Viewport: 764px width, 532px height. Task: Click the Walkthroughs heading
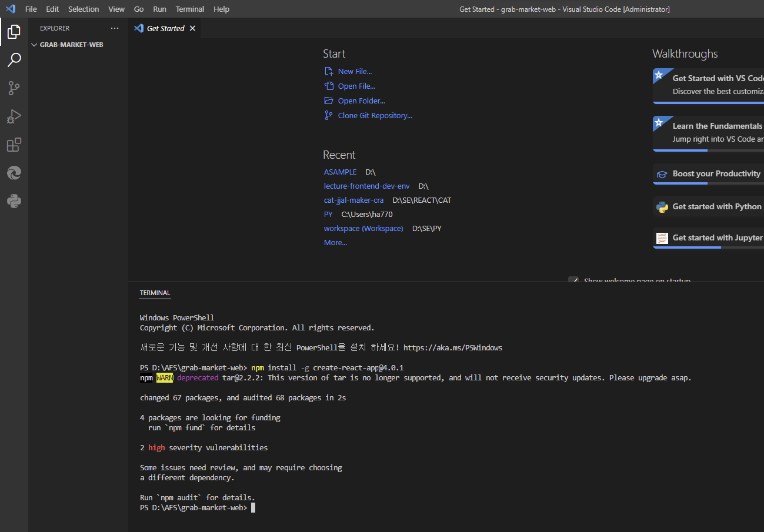685,53
